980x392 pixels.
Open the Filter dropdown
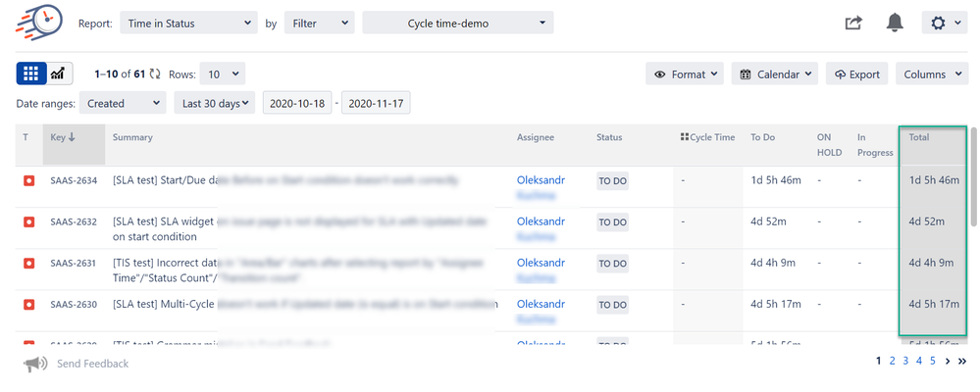pyautogui.click(x=318, y=24)
